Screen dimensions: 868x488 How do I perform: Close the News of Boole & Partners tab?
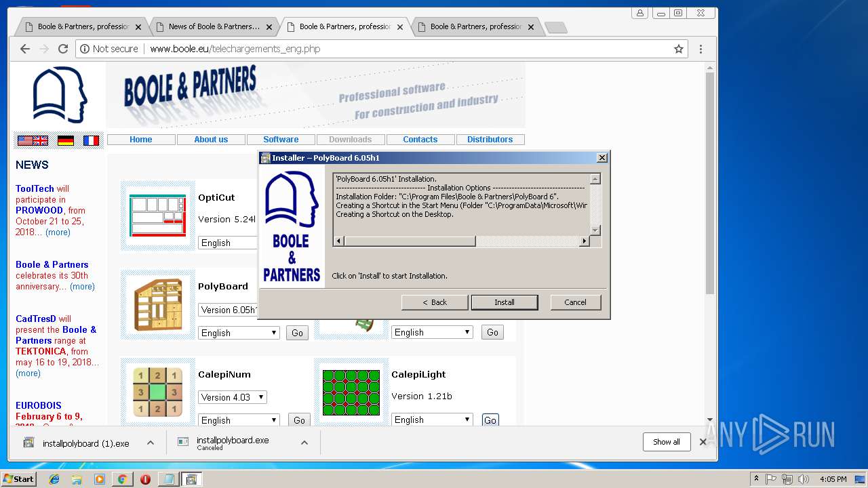[269, 27]
